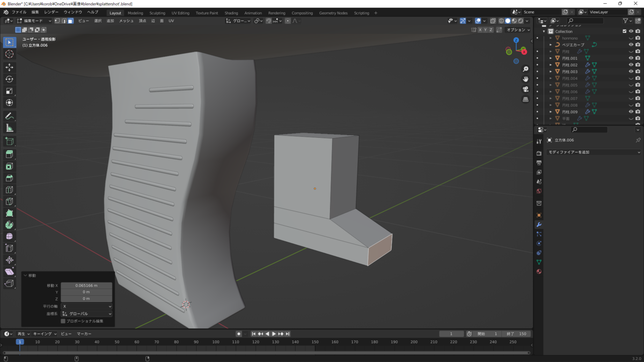Activate the 3D Cursor tool

(9, 54)
